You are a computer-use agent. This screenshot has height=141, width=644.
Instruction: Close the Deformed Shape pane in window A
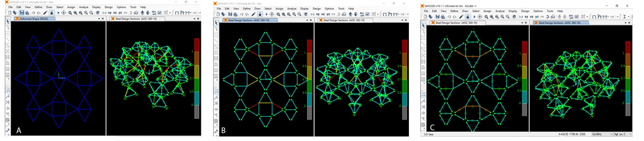[x=103, y=19]
